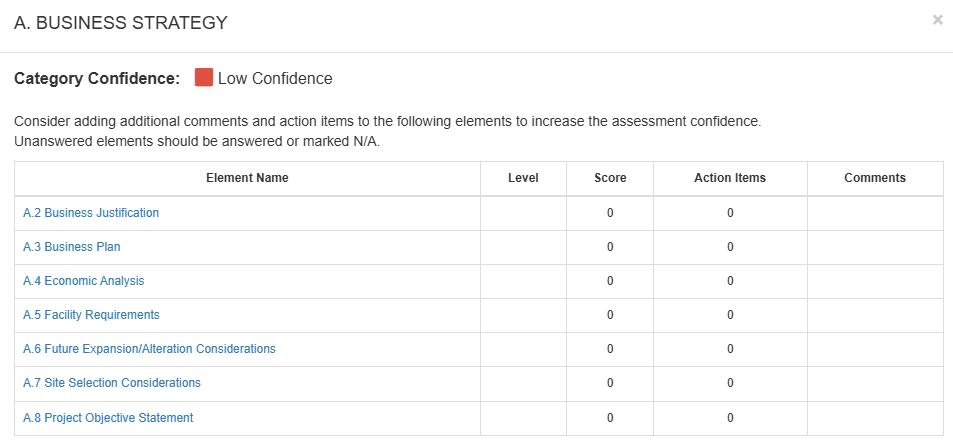Click the Comments cell for Economic Analysis
Screen dimensions: 953x445
coord(875,281)
